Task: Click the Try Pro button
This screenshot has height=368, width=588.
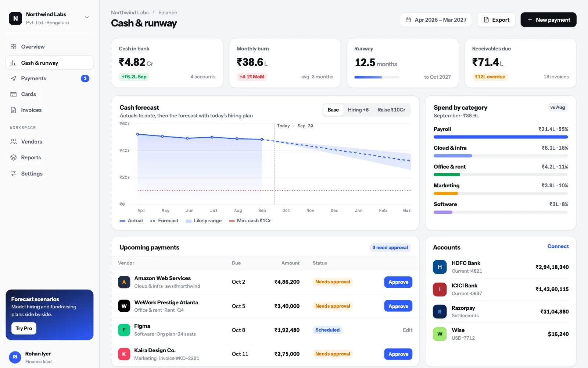Action: coord(24,328)
